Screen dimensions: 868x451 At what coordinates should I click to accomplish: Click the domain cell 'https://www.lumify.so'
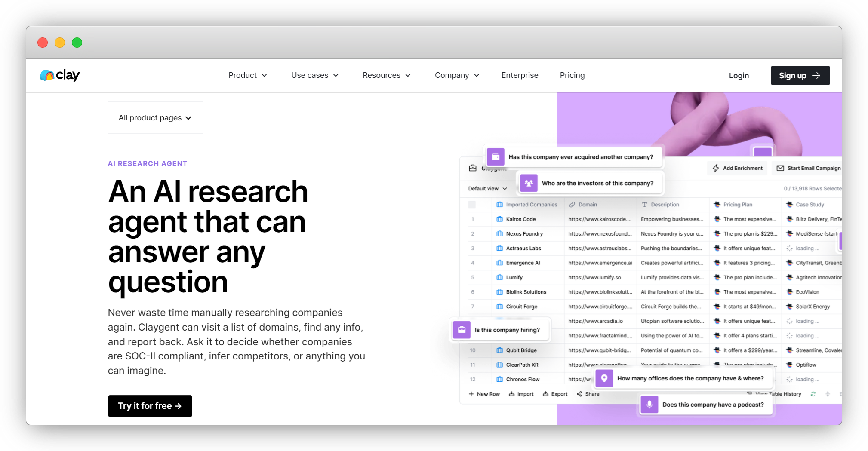point(595,278)
